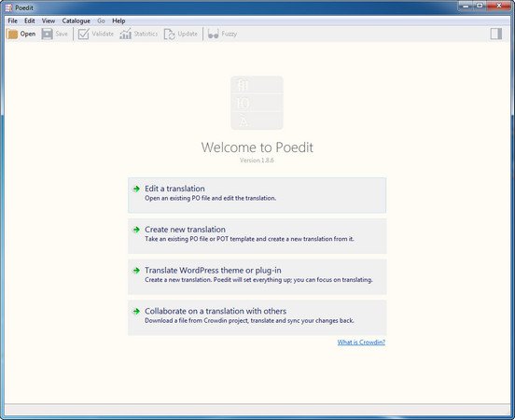Image resolution: width=515 pixels, height=420 pixels.
Task: Click the Welcome to Poedit heading
Action: (x=257, y=147)
